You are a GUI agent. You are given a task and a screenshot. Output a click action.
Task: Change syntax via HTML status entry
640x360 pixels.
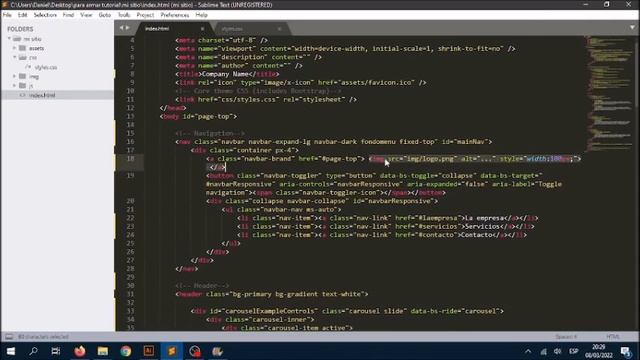coord(613,337)
